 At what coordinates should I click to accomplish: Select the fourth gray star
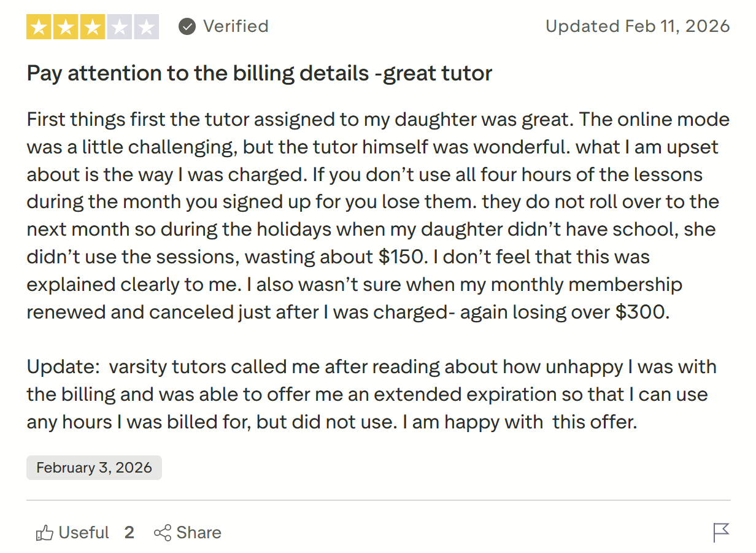120,26
